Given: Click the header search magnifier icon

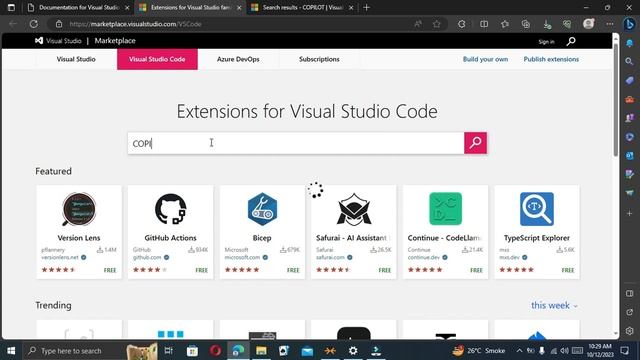Looking at the screenshot, I should pyautogui.click(x=571, y=41).
